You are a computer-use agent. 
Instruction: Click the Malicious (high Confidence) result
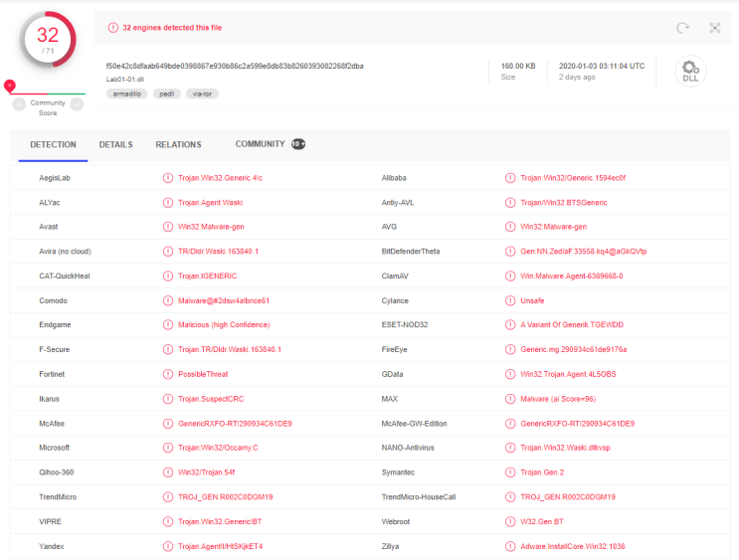(224, 325)
